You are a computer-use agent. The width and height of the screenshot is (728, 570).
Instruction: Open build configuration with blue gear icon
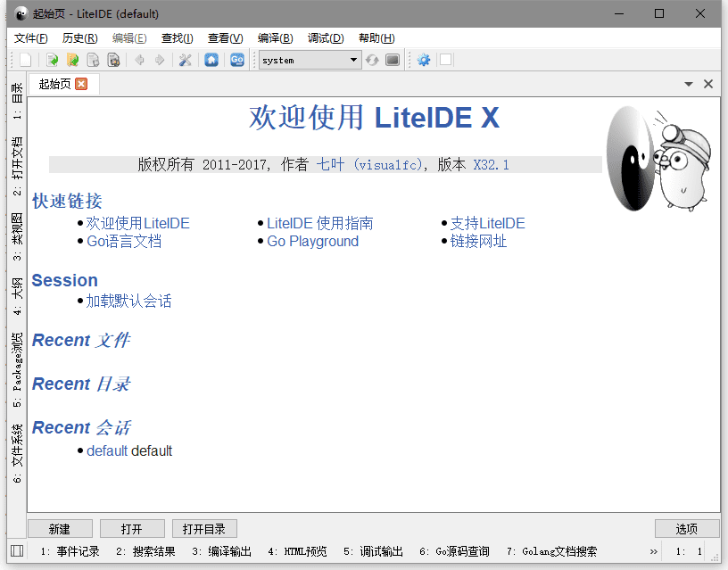pos(424,60)
